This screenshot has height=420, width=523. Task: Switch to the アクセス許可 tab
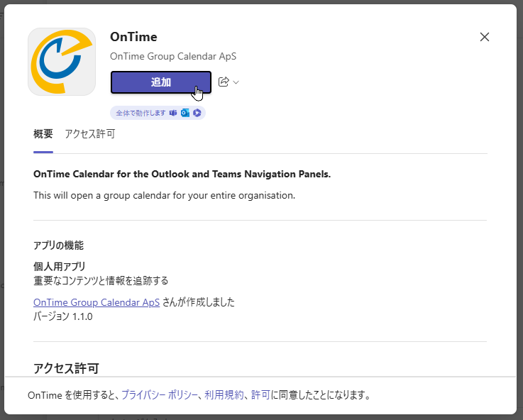(90, 134)
